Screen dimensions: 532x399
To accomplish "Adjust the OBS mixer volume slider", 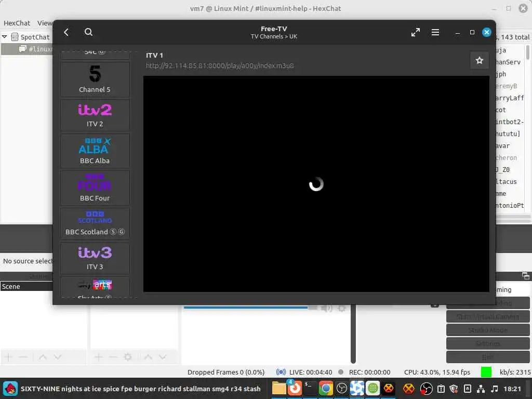I will [250, 308].
